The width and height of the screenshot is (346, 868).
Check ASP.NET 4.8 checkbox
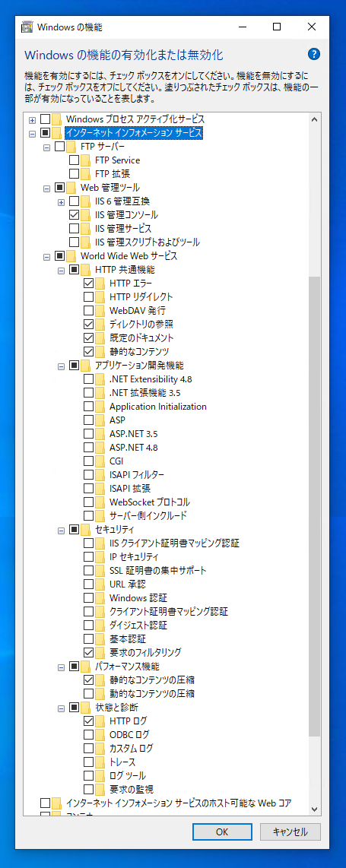point(88,447)
